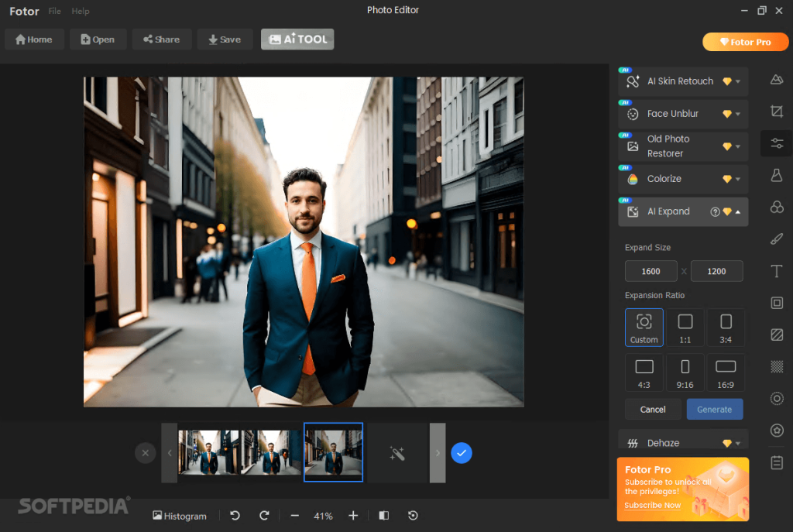Click the Fotor Pro upgrade button

pos(745,42)
